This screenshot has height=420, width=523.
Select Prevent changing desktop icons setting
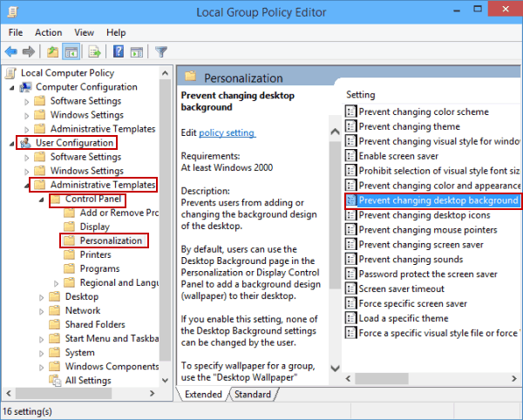point(425,215)
